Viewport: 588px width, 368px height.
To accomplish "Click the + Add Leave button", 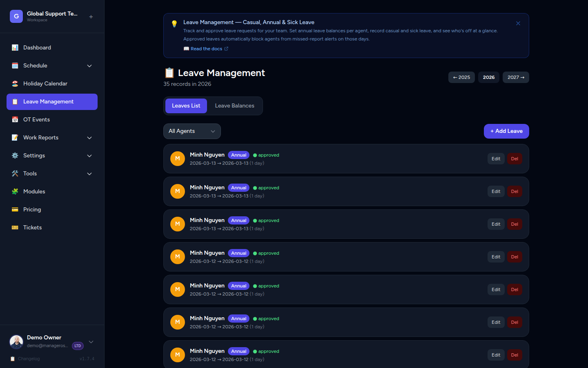I will click(506, 131).
